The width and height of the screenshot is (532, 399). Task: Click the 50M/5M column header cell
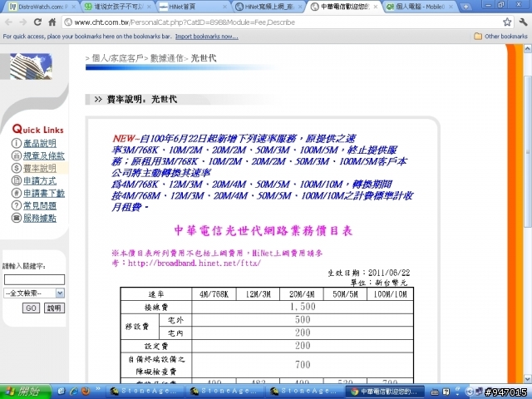point(345,293)
